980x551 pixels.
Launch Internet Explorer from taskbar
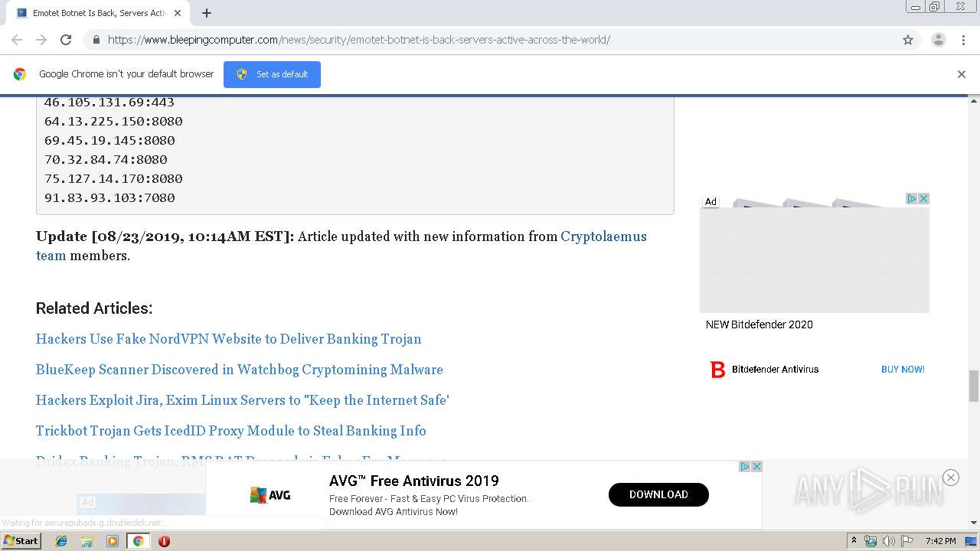61,541
